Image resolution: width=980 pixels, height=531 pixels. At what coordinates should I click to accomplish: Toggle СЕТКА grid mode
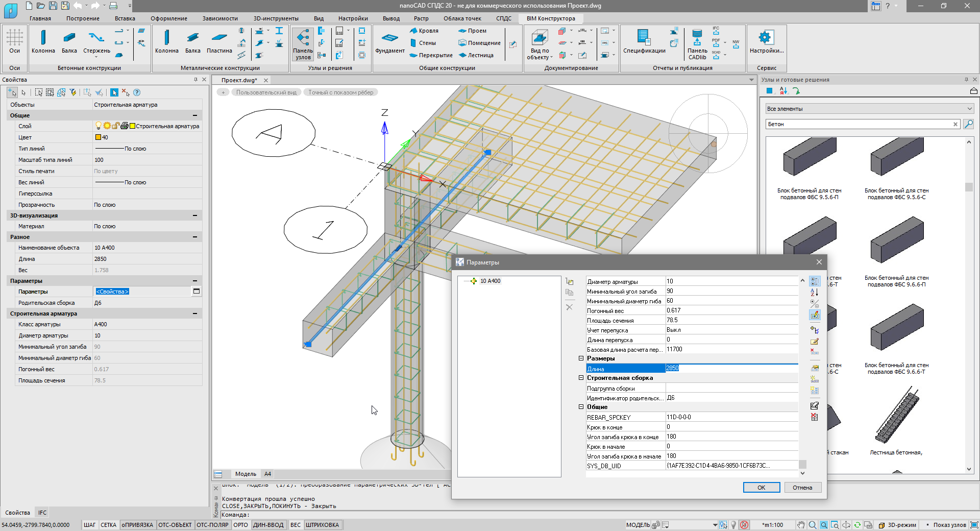[108, 525]
